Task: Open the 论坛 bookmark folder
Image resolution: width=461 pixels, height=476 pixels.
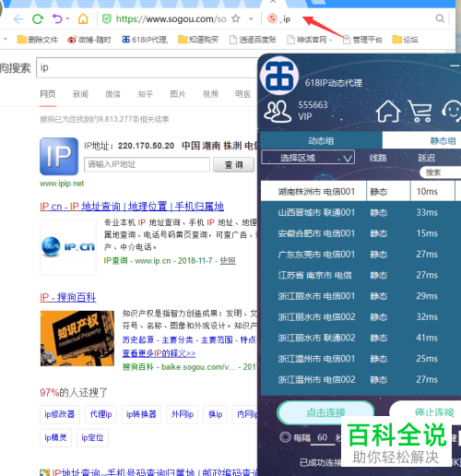Action: (x=405, y=40)
